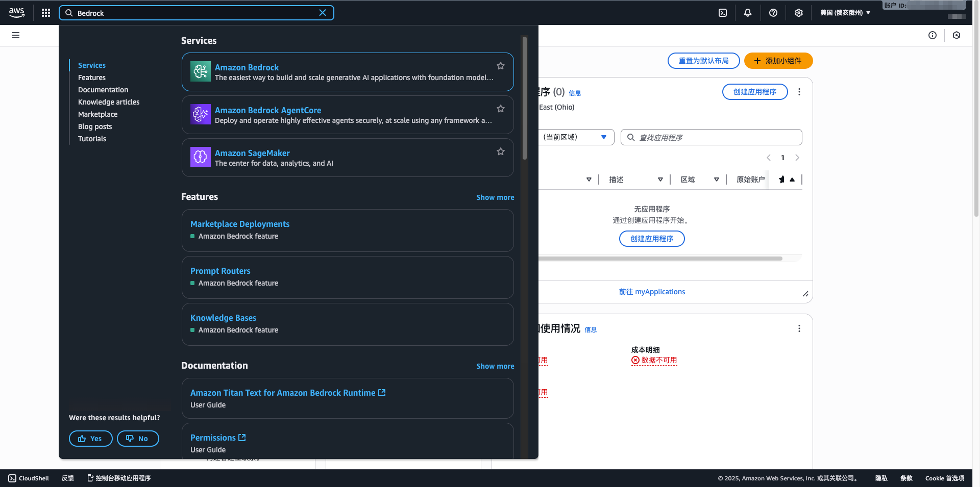Open the settings gear in header
Screen dimensions: 980x487
(x=799, y=13)
